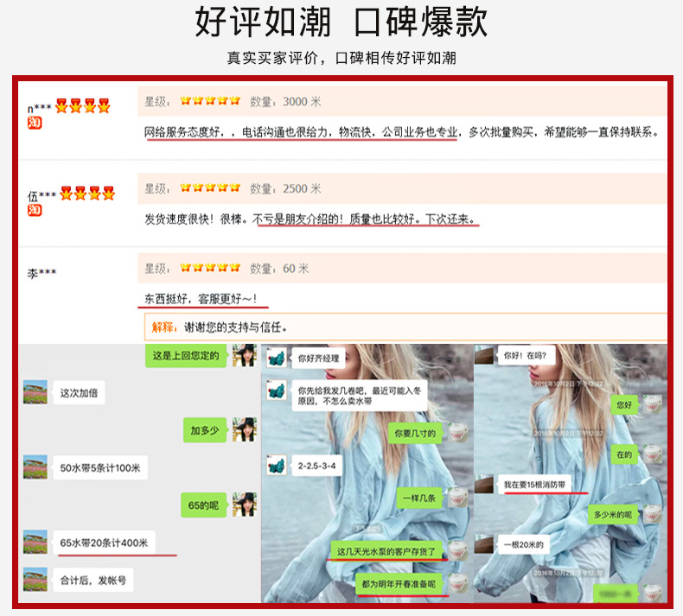Click the 你好！在吗? chat bubble
The height and width of the screenshot is (616, 683).
pyautogui.click(x=525, y=356)
